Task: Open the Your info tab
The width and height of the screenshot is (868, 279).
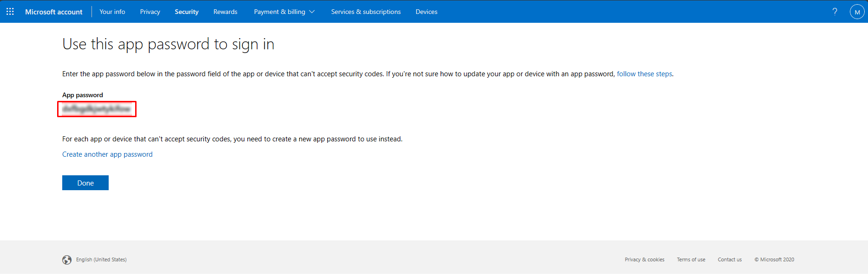Action: 112,12
